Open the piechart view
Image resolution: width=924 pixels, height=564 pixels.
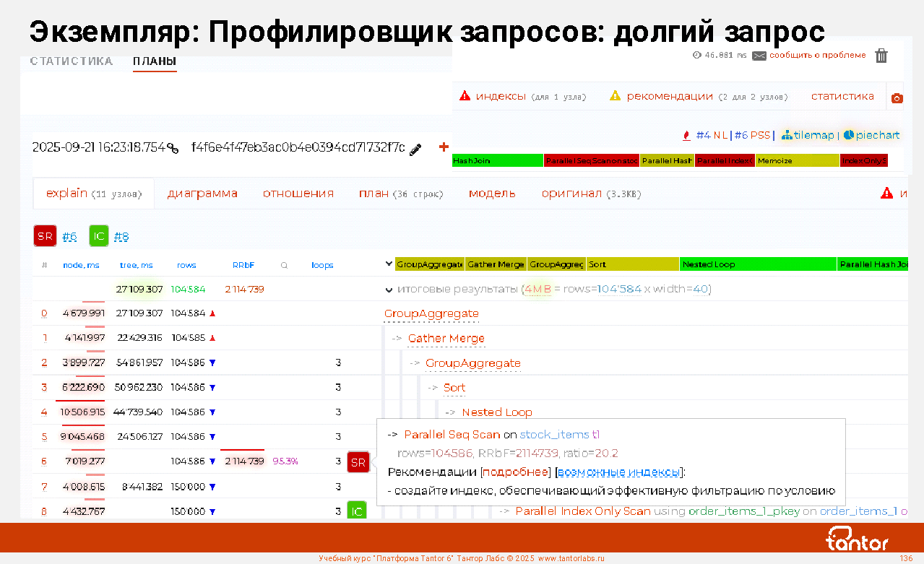point(872,135)
